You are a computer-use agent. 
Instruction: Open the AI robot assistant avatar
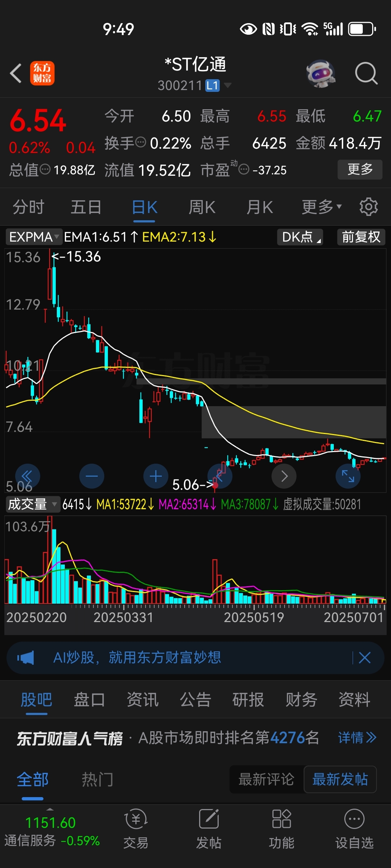tap(320, 74)
